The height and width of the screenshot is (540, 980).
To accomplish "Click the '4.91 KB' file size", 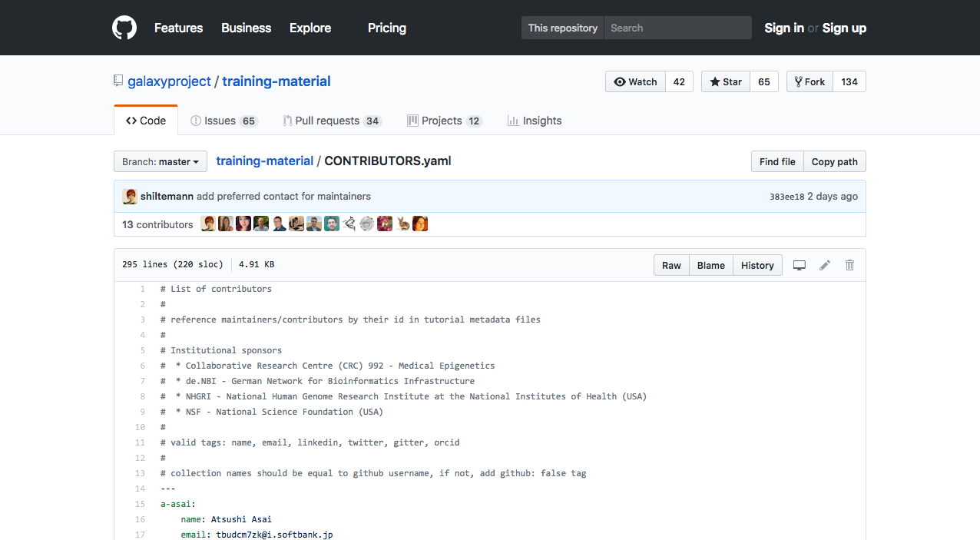I will click(257, 265).
